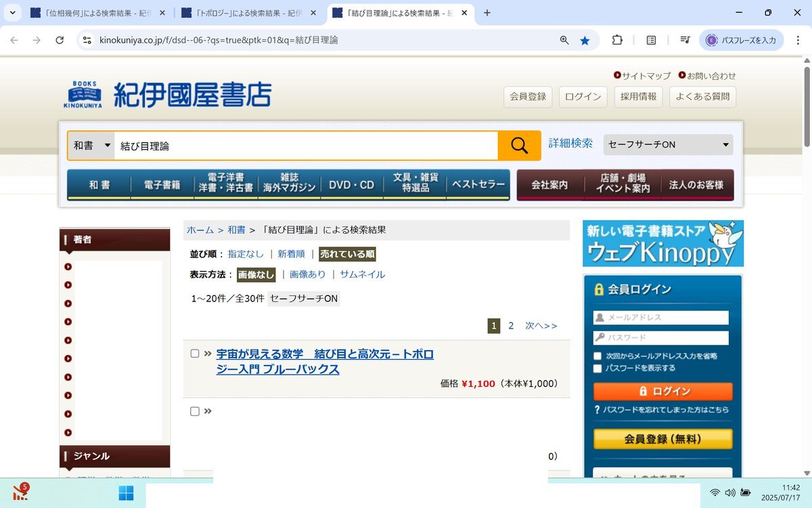Select the checkbox of the second result
The height and width of the screenshot is (508, 812).
pyautogui.click(x=195, y=411)
